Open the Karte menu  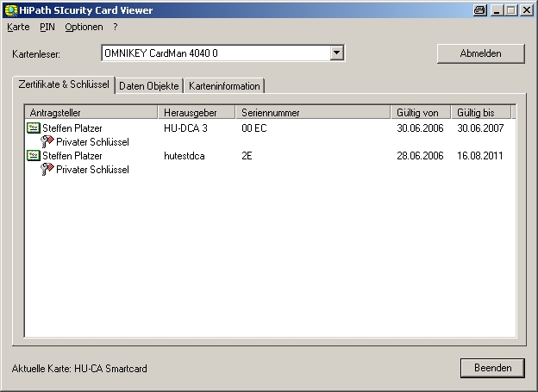pos(18,27)
